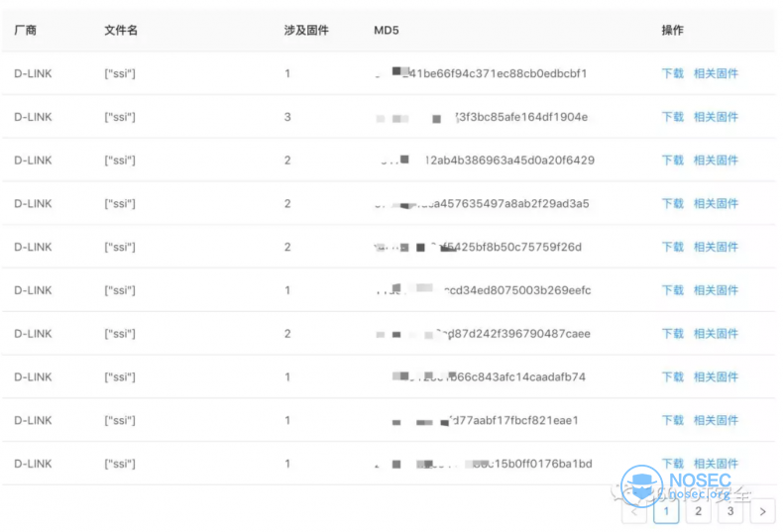Click D-LINK in the 15b0ff0176ba1bd row
The image size is (783, 532).
(33, 464)
